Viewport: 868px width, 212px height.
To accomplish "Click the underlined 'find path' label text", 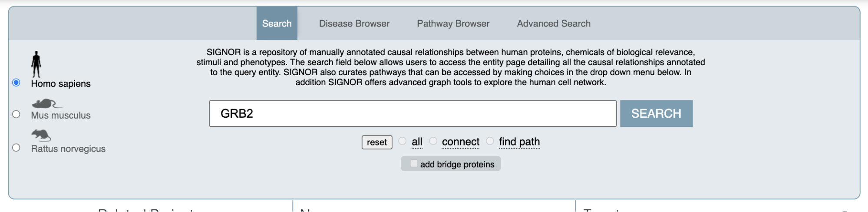I will point(519,142).
